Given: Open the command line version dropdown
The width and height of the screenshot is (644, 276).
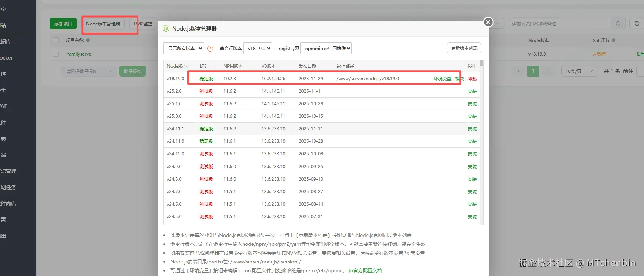Looking at the screenshot, I should pos(258,48).
